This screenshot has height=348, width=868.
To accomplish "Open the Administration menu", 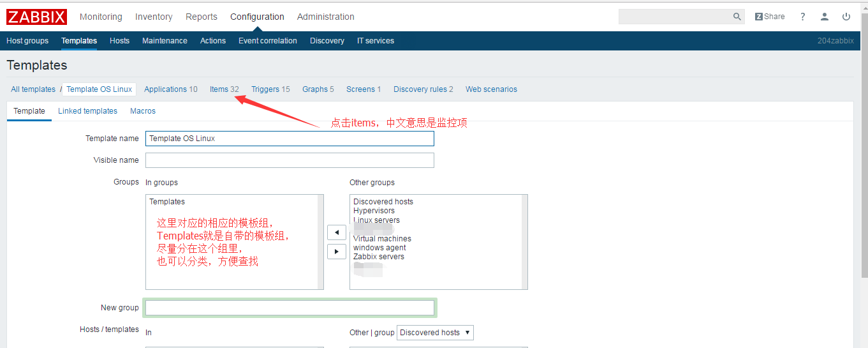I will (326, 17).
